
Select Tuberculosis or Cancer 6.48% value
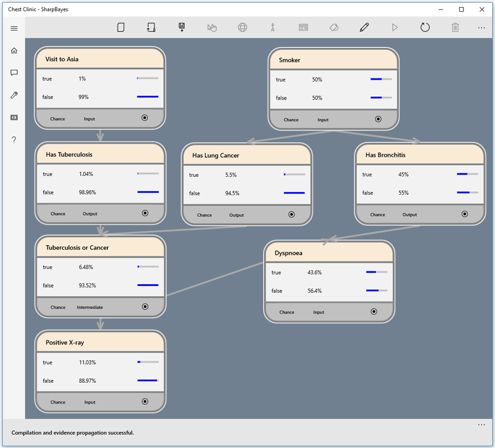tap(86, 267)
